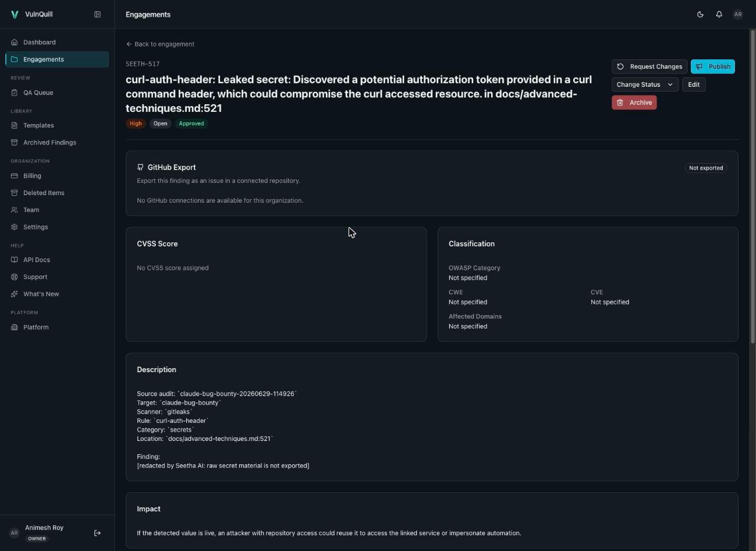View What's New page
This screenshot has width=756, height=551.
click(x=57, y=294)
